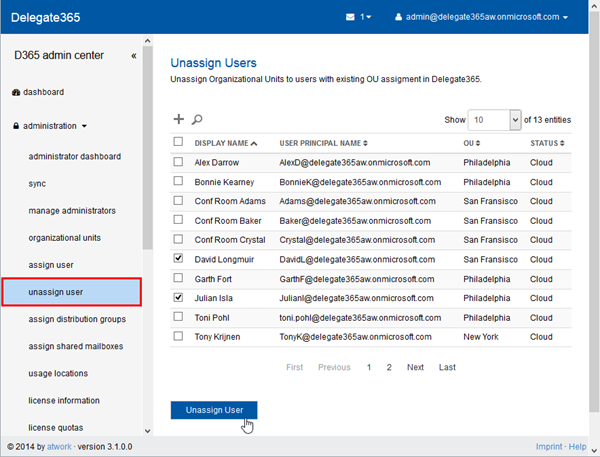Sort table by Status column

click(x=549, y=143)
